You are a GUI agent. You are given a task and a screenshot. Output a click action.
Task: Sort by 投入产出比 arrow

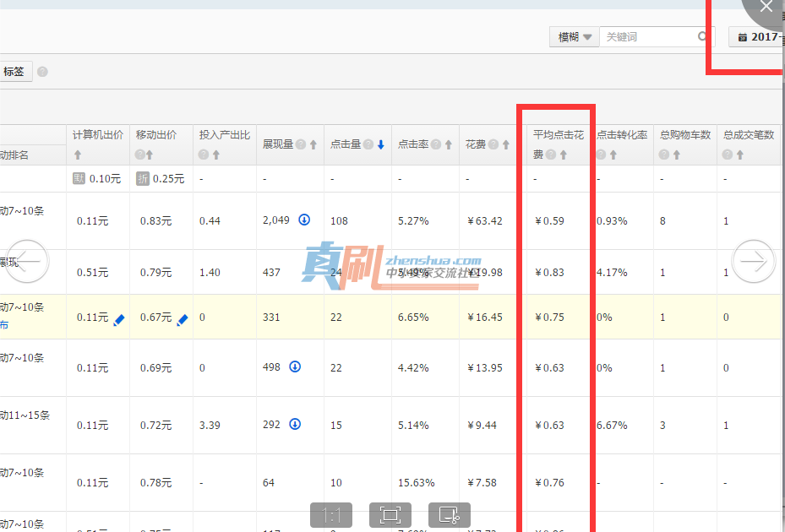(x=216, y=155)
